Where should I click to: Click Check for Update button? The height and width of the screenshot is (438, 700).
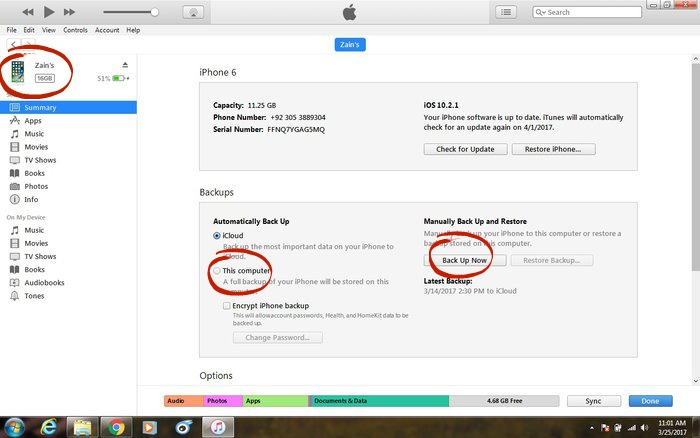tap(465, 149)
